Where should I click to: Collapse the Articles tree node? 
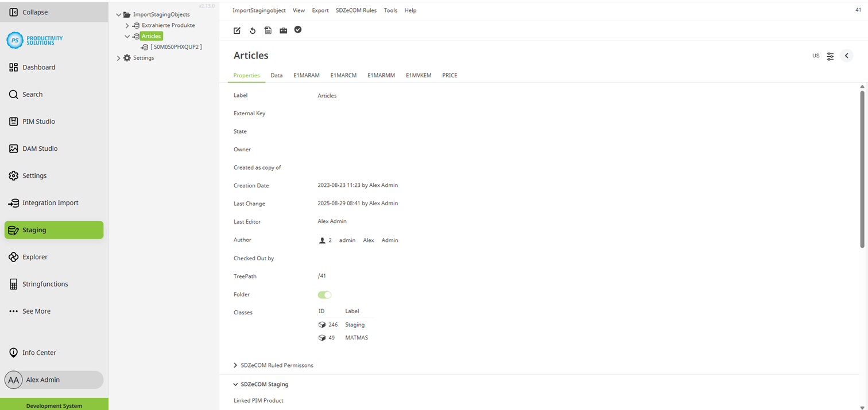click(x=127, y=36)
